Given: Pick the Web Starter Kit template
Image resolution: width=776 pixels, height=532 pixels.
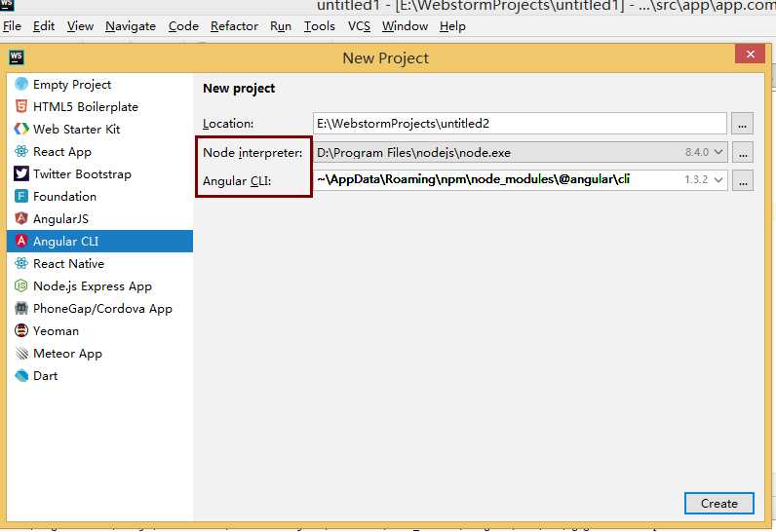Looking at the screenshot, I should (100, 129).
